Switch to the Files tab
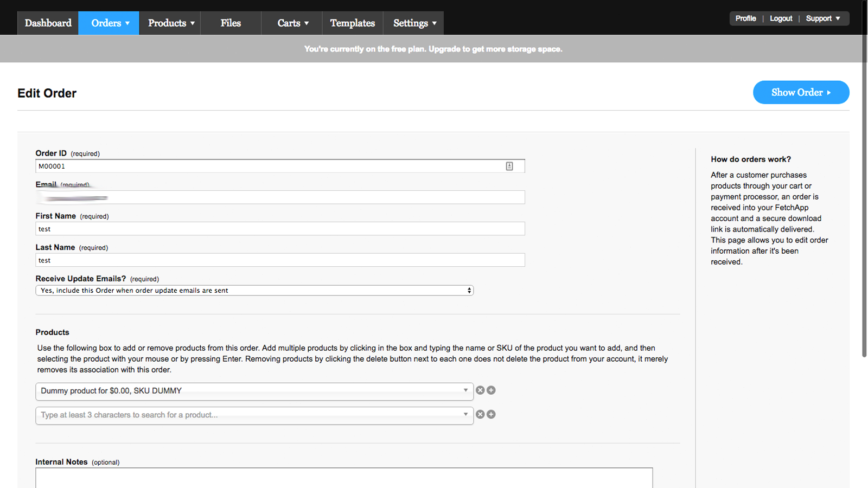Image resolution: width=868 pixels, height=488 pixels. [x=231, y=23]
